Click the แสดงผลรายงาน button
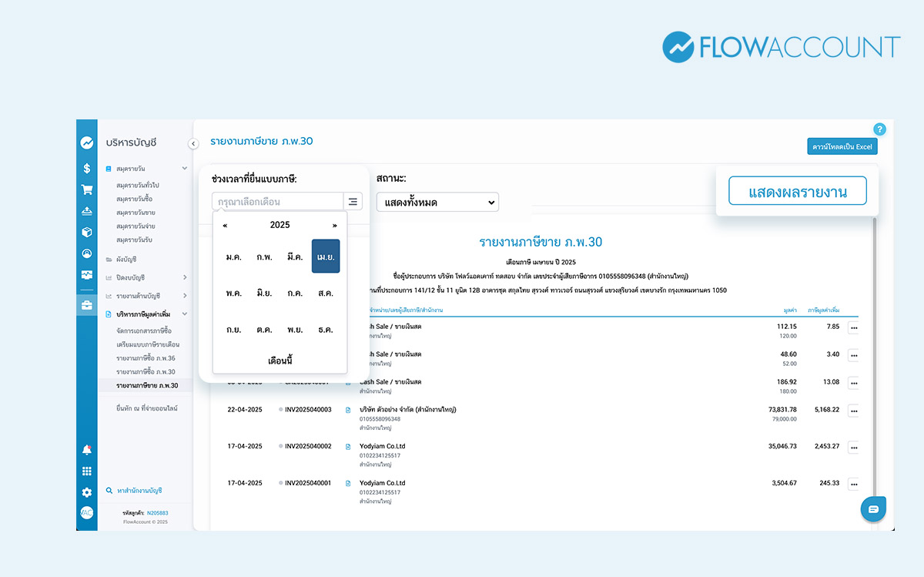This screenshot has height=577, width=924. (798, 192)
